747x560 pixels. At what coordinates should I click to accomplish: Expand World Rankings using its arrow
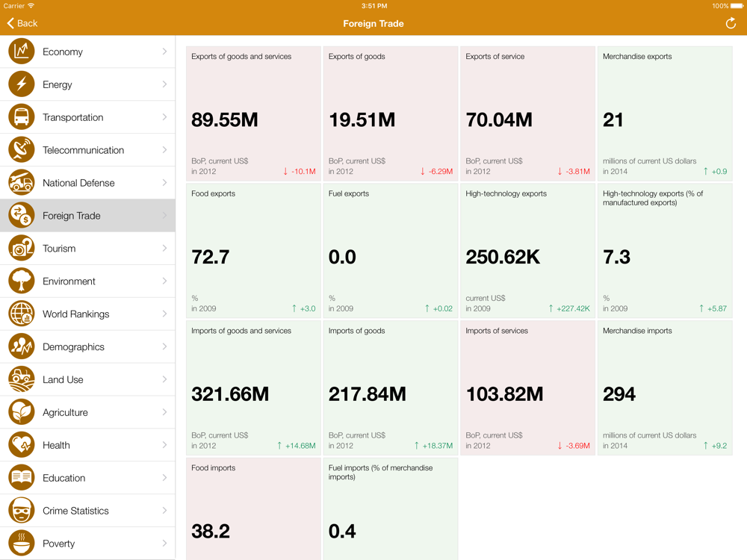click(164, 314)
